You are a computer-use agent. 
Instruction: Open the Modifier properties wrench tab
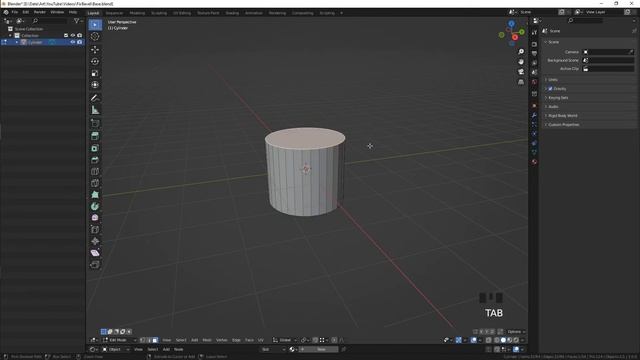534,116
